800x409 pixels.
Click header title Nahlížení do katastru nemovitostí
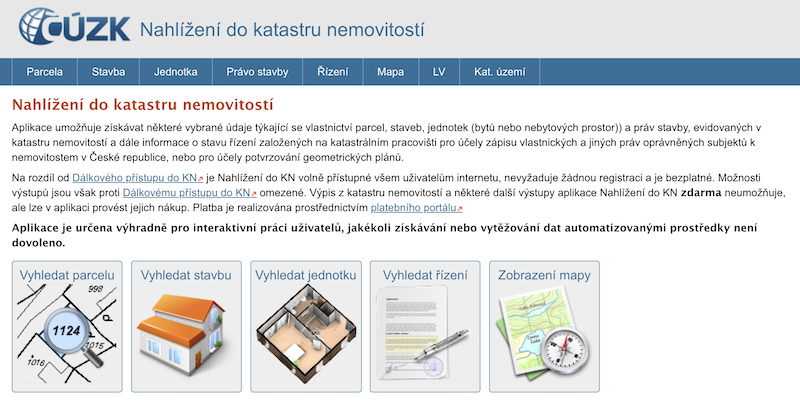pos(282,30)
